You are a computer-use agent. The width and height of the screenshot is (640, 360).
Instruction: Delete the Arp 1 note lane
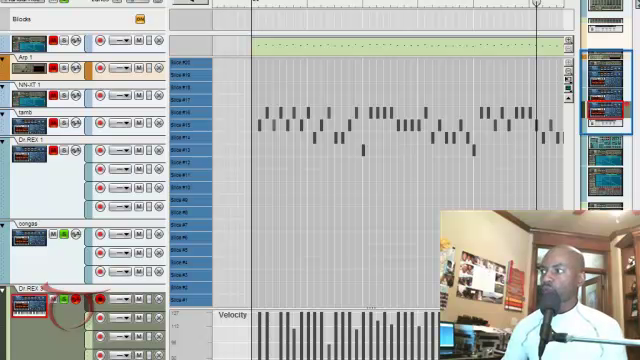159,68
